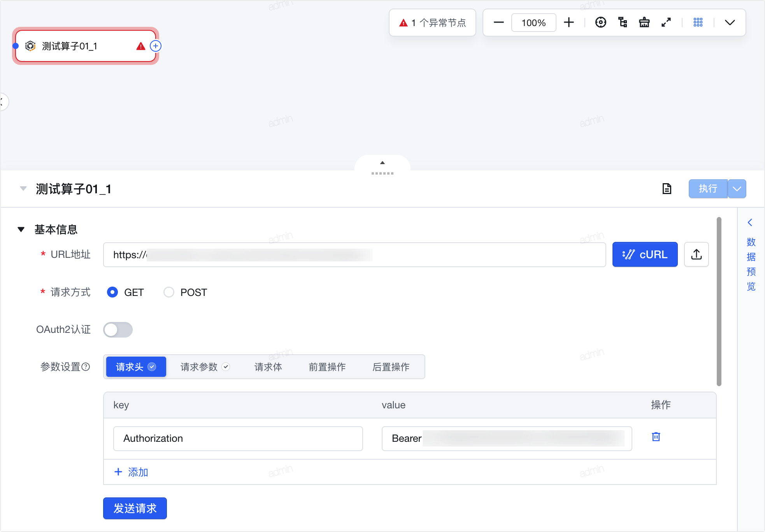This screenshot has height=532, width=765.
Task: Click the fullscreen expand arrows icon
Action: pos(666,23)
